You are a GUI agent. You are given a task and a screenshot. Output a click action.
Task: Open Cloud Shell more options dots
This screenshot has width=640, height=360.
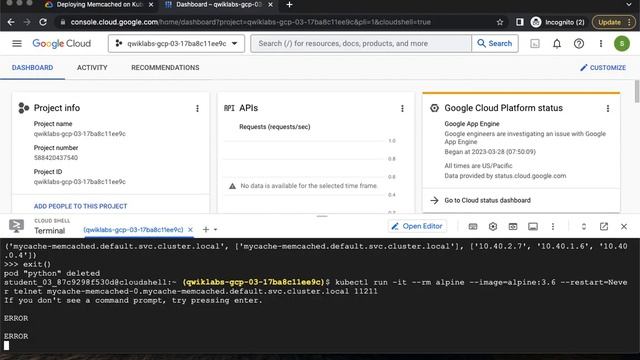pos(553,227)
